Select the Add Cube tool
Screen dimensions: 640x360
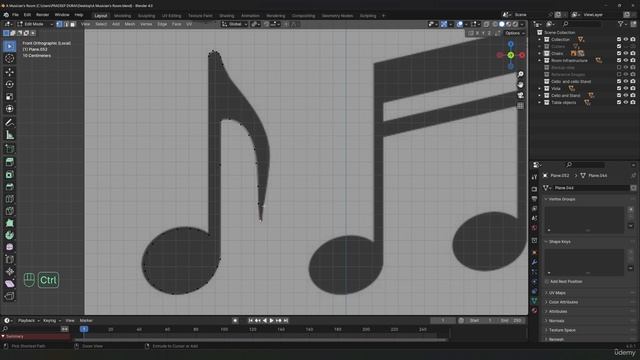[9, 149]
